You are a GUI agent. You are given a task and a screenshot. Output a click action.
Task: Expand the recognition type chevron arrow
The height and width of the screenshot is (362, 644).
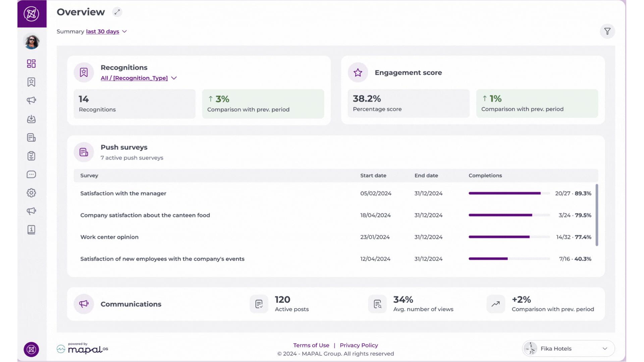click(x=174, y=78)
